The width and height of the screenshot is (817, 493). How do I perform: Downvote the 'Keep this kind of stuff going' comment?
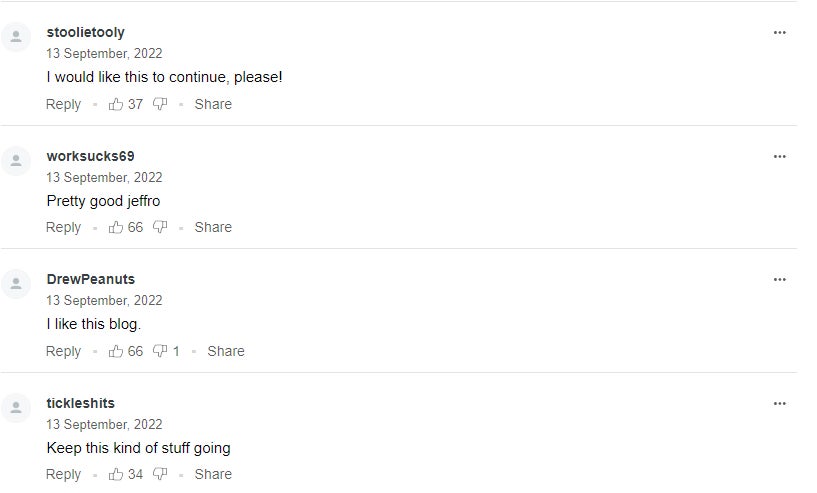click(160, 474)
